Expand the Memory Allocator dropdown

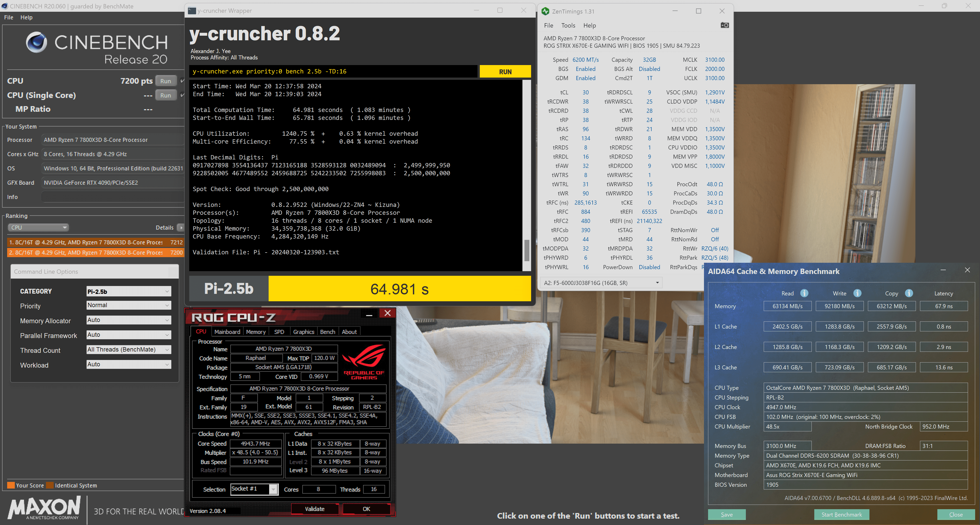129,320
